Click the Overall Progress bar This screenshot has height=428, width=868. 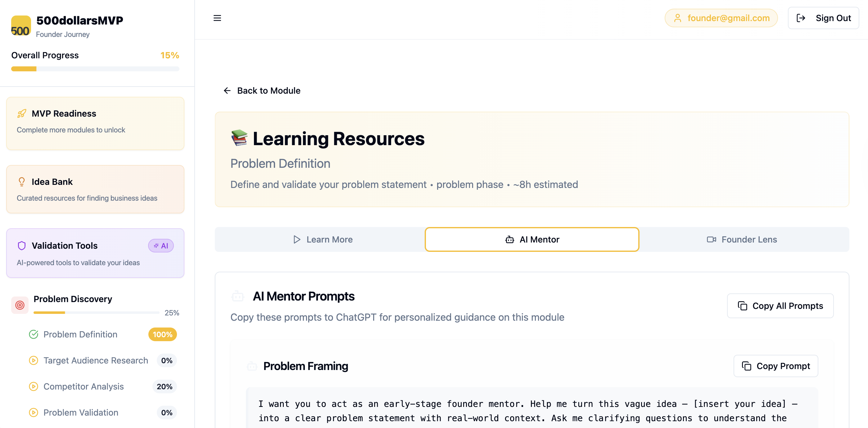[95, 69]
